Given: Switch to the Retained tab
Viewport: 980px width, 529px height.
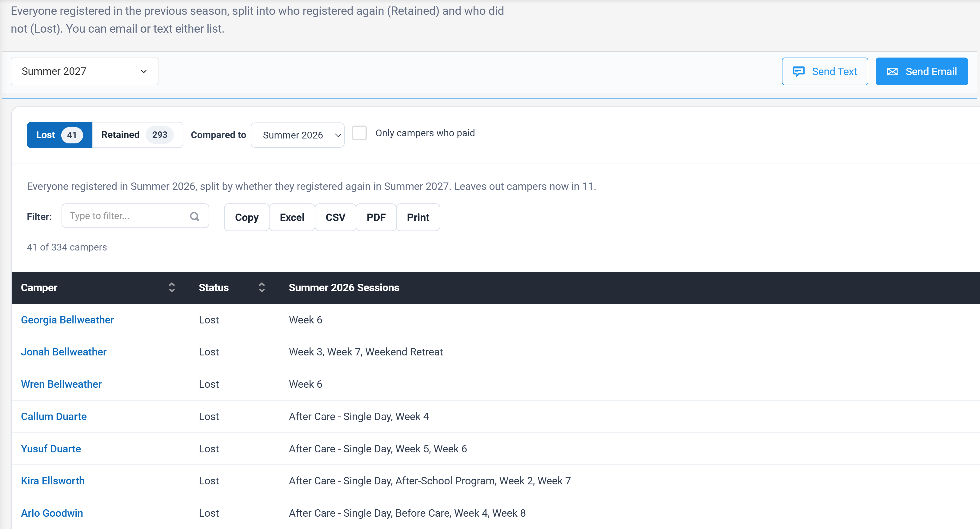Looking at the screenshot, I should click(x=137, y=135).
